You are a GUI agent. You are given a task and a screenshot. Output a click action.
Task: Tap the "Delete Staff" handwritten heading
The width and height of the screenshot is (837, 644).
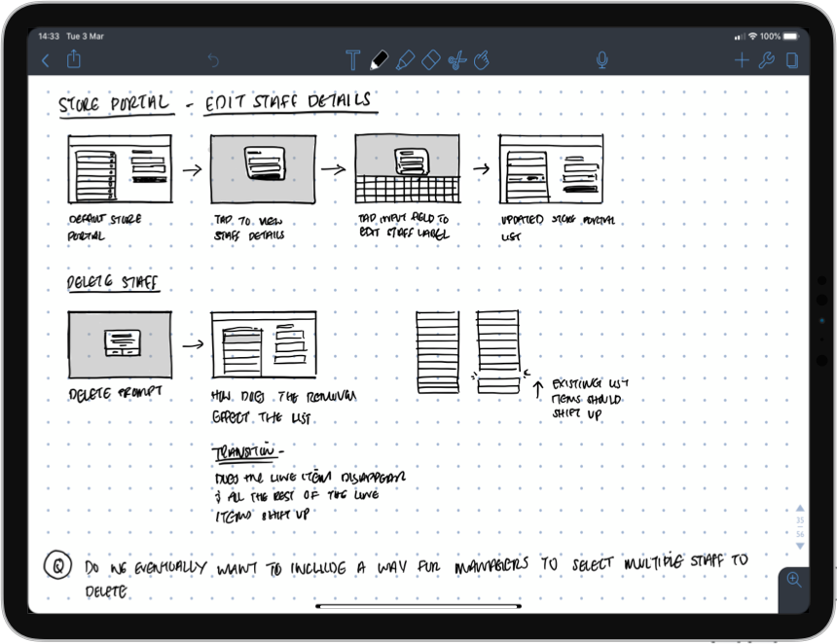pyautogui.click(x=113, y=282)
